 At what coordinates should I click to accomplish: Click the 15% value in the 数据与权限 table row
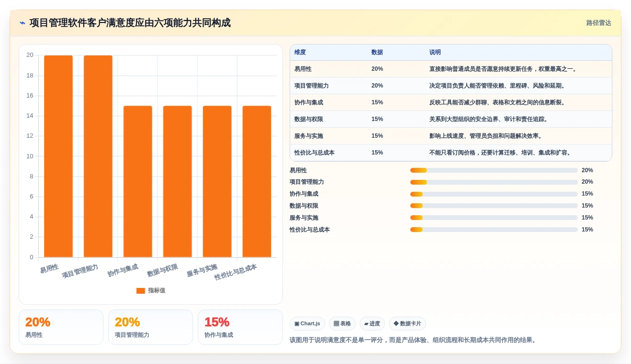[x=377, y=120]
